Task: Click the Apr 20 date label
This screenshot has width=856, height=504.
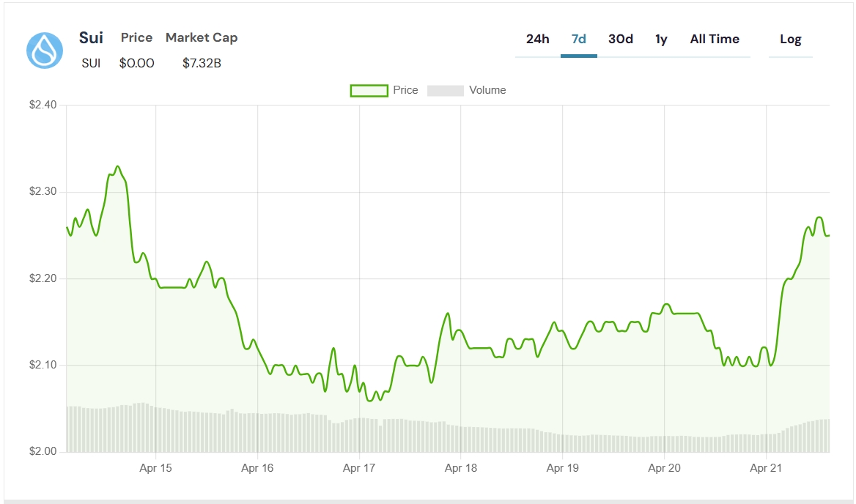Action: click(665, 468)
